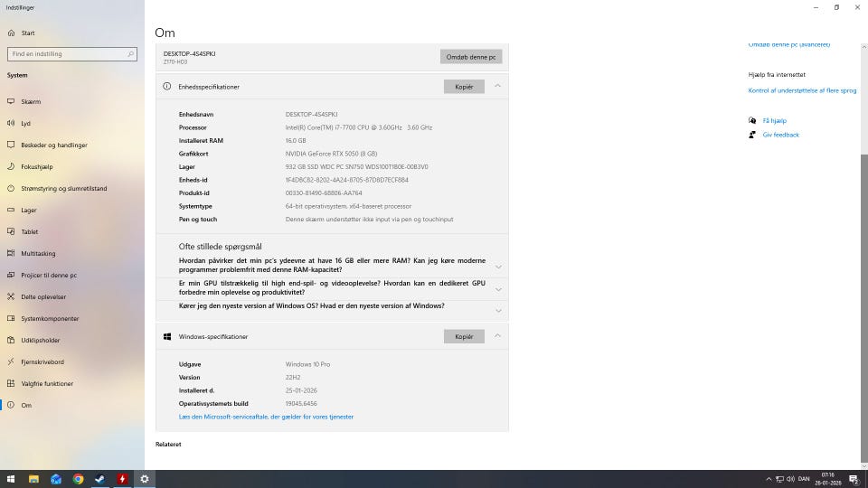This screenshot has width=868, height=488.
Task: Click the network icon in system tray
Action: coord(779,479)
